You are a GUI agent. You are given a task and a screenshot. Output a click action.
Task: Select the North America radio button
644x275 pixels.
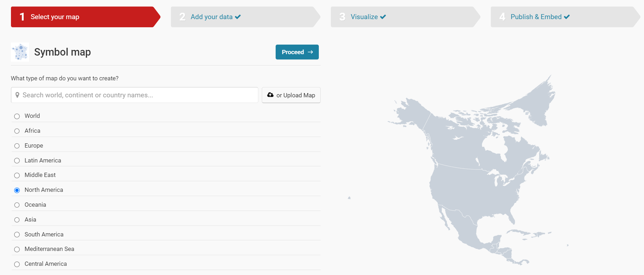(17, 190)
